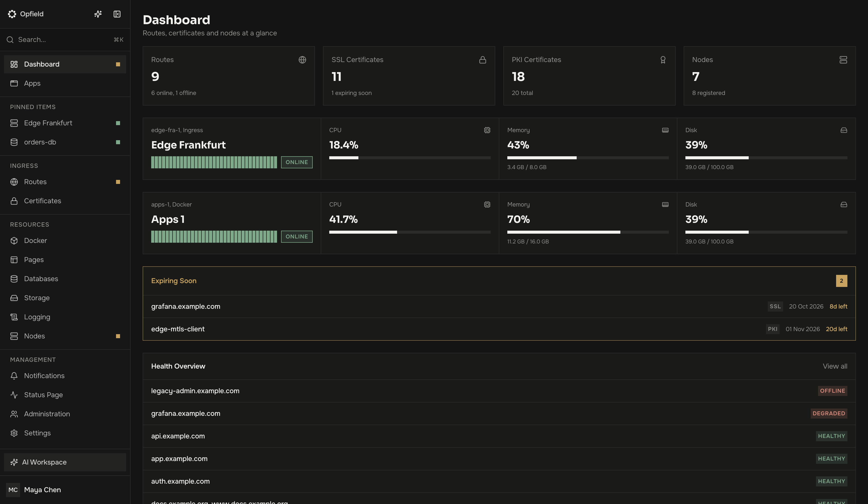Click the memory icon for Apps 1
The height and width of the screenshot is (504, 868).
click(665, 205)
